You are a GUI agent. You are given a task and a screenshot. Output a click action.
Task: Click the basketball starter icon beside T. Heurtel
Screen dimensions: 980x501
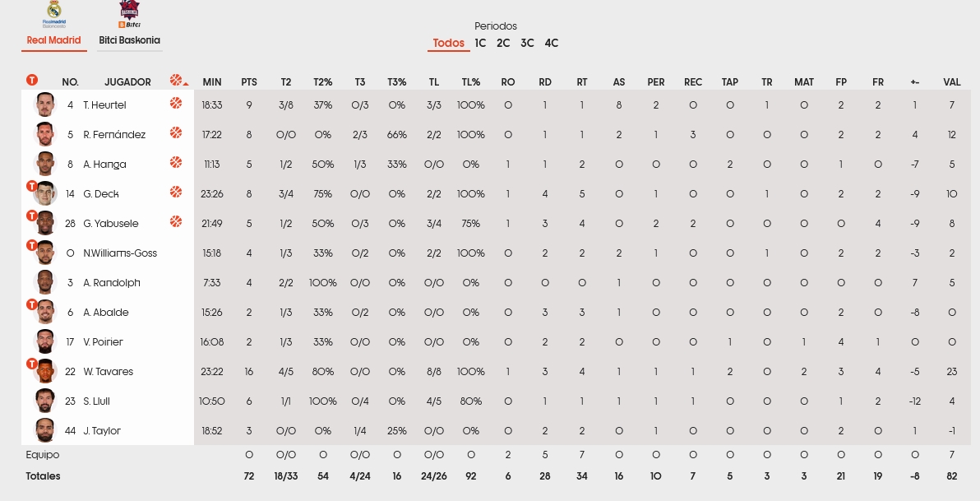click(x=176, y=104)
